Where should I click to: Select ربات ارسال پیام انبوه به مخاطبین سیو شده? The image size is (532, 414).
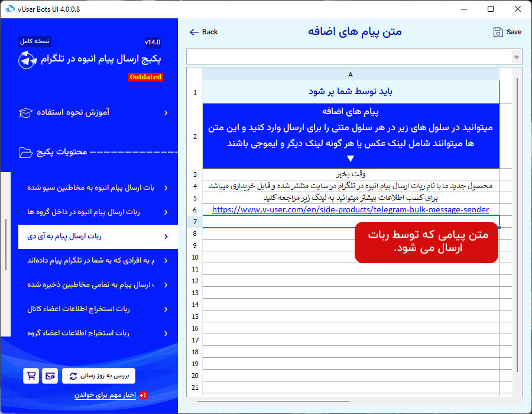(x=98, y=188)
